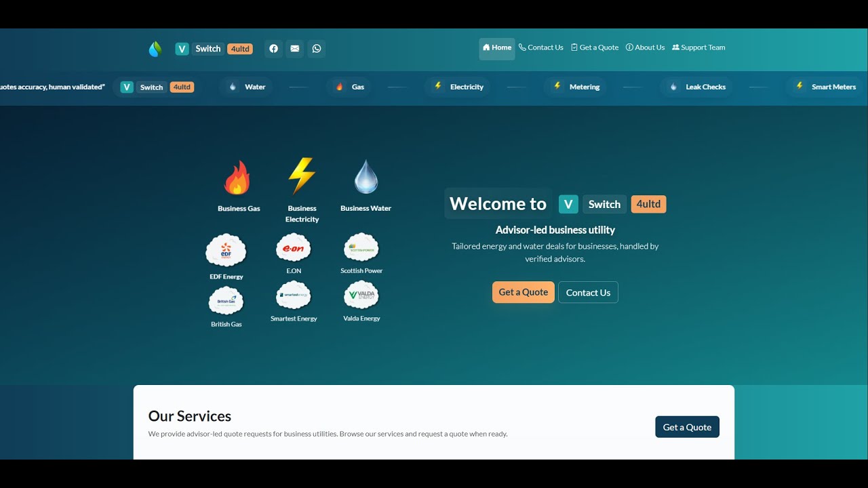This screenshot has width=868, height=488.
Task: Click 4ultd badge in hero heading
Action: pyautogui.click(x=648, y=204)
